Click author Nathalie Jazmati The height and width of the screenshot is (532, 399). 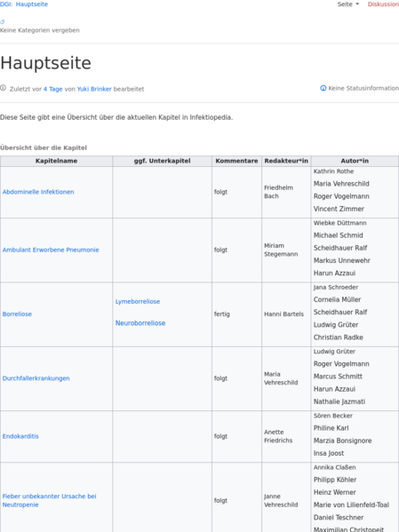pos(339,401)
